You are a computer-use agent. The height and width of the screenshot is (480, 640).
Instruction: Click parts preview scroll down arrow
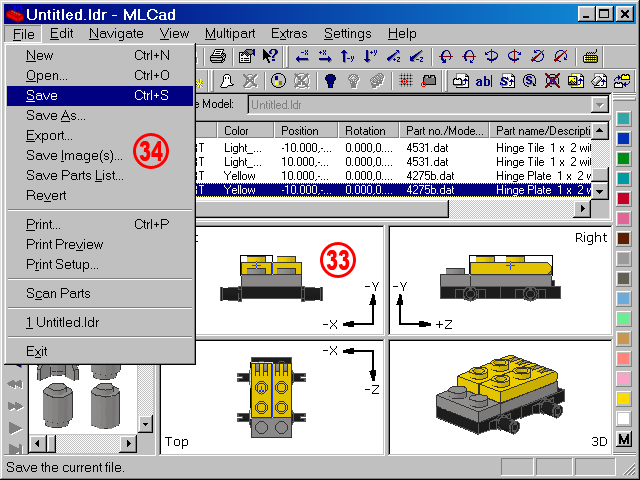tap(145, 424)
